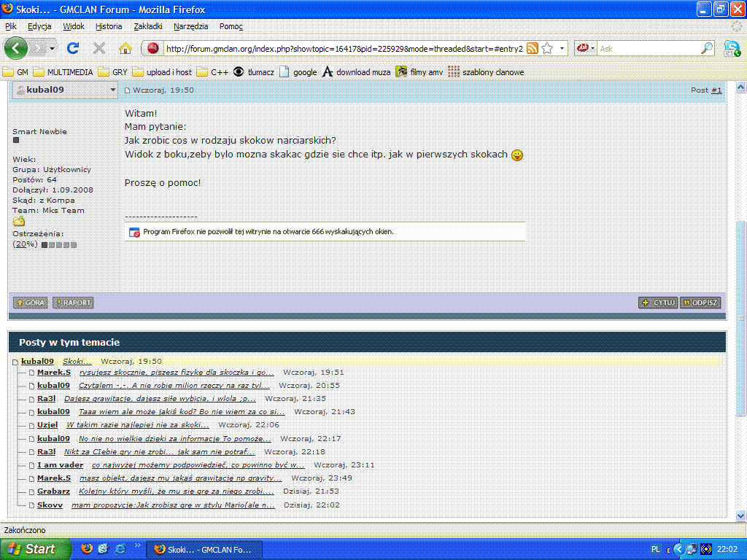Go to Firefox home page icon
The height and width of the screenshot is (560, 747).
(125, 48)
